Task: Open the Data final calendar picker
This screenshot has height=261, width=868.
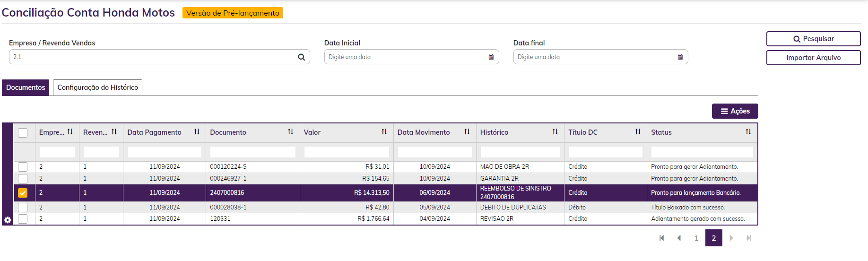Action: tap(680, 57)
